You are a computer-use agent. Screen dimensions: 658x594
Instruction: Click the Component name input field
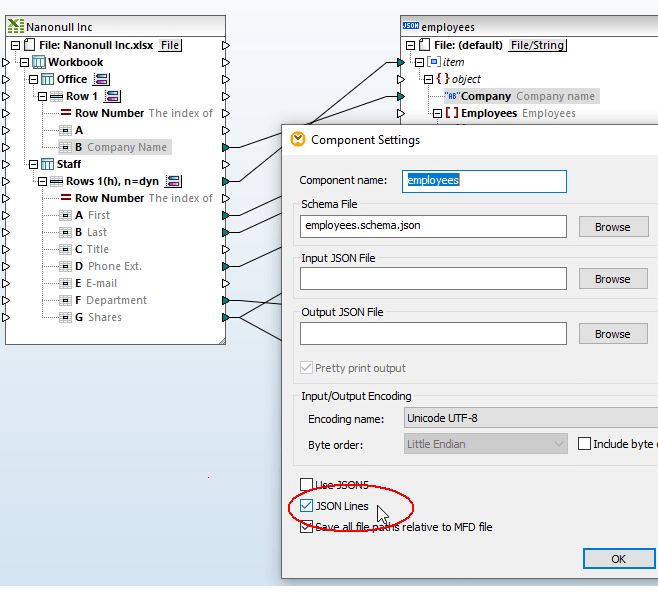(x=484, y=181)
